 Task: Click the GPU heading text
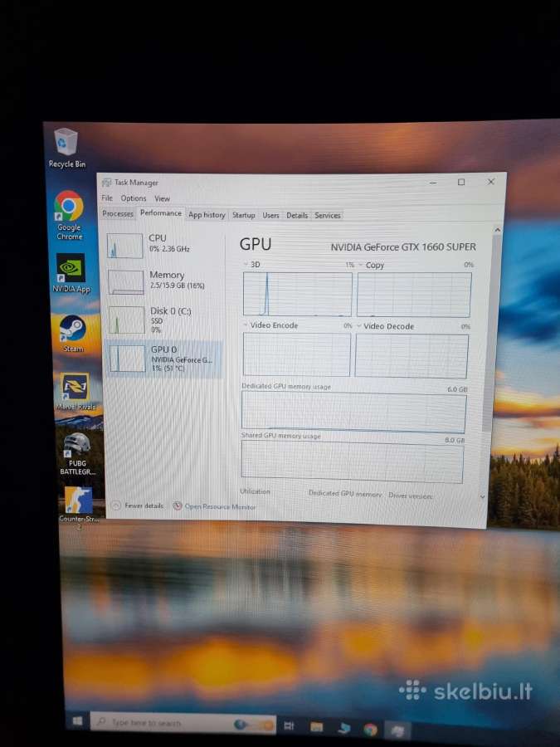click(256, 244)
